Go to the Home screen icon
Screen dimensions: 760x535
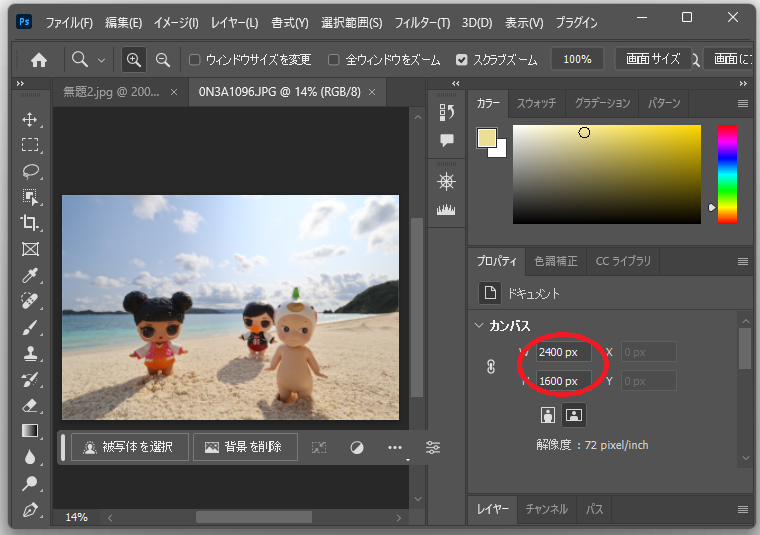(39, 60)
